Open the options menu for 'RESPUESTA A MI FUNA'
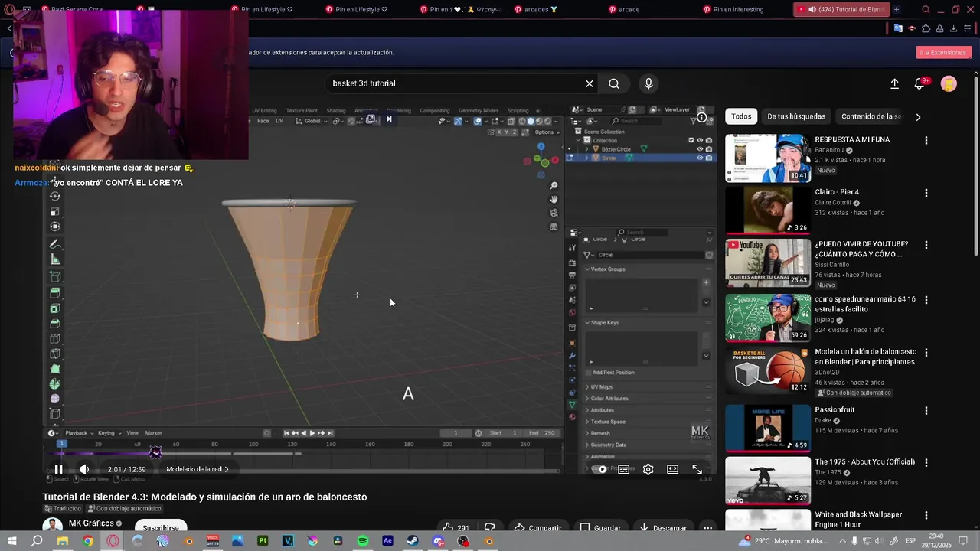The image size is (980, 551). 926,141
